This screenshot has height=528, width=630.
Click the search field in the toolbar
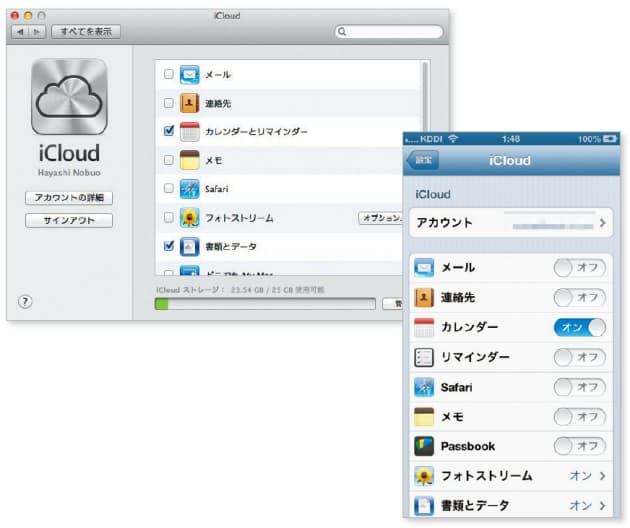[390, 32]
